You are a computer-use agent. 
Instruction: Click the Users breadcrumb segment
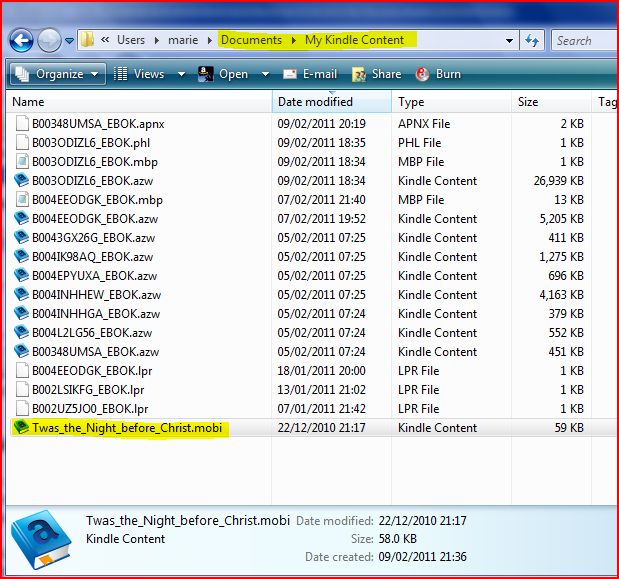pos(131,40)
